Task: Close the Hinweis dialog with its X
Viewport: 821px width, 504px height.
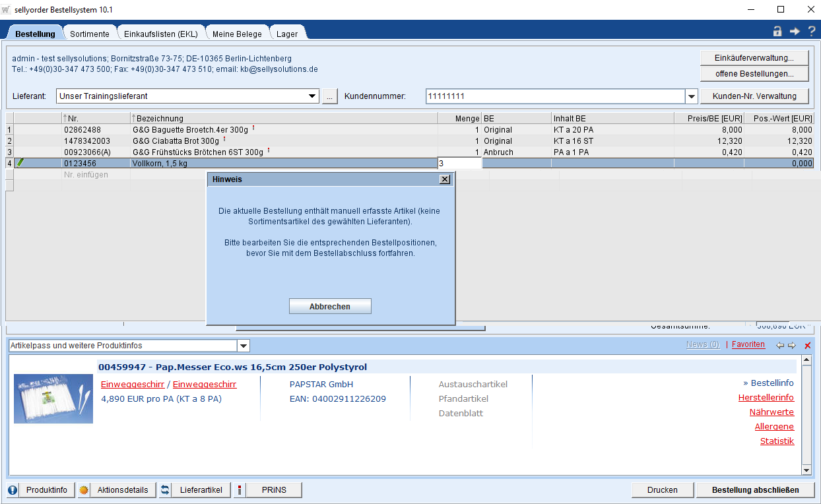Action: pos(445,179)
